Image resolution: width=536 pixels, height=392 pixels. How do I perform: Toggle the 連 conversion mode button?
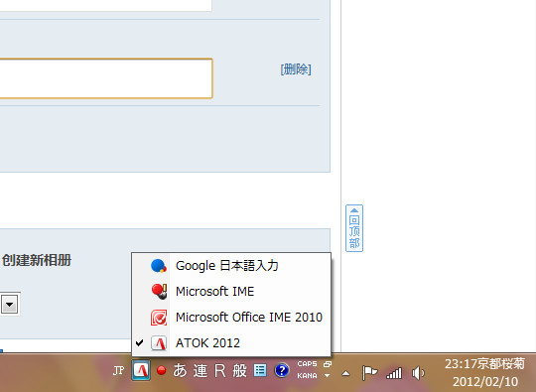[201, 370]
